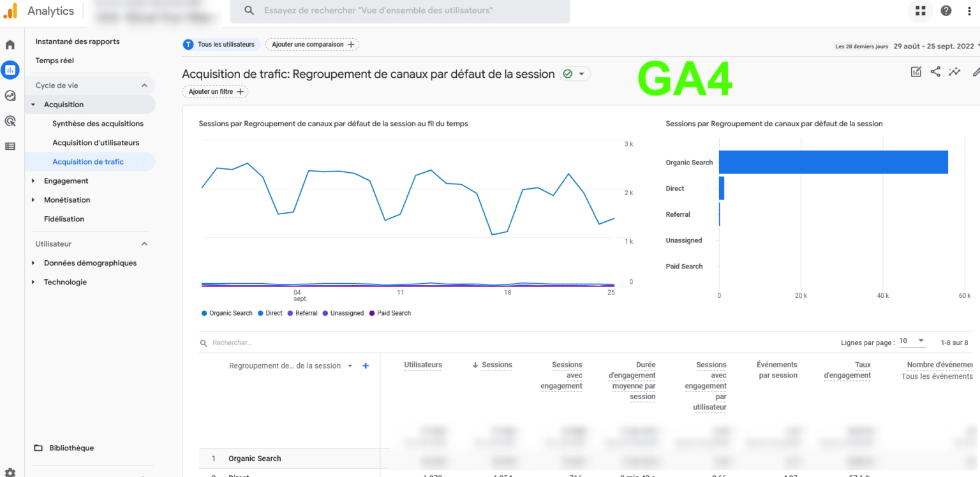Select the Reports icon in the left rail
980x477 pixels.
click(x=10, y=70)
